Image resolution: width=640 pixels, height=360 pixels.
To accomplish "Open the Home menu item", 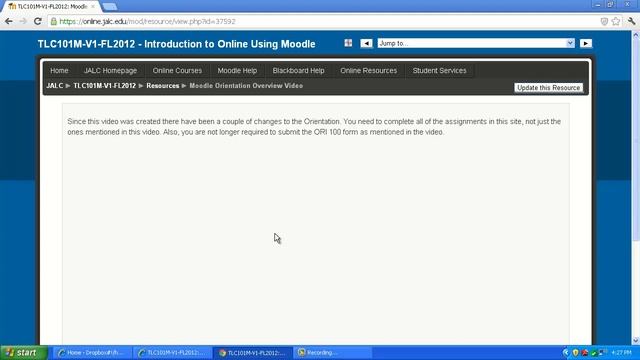I will point(59,71).
